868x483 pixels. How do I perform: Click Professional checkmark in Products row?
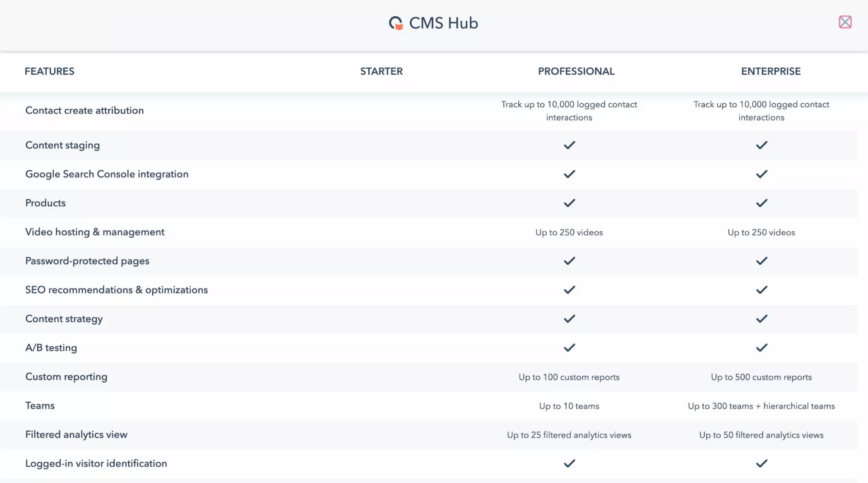click(x=569, y=203)
